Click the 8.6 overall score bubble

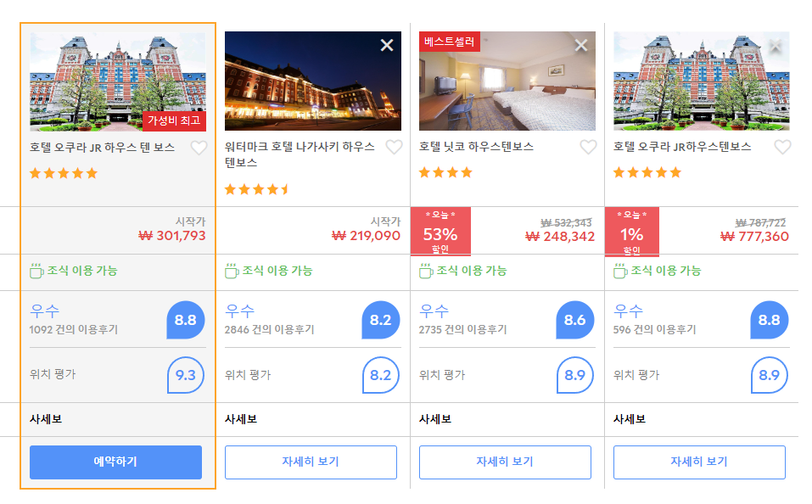[574, 320]
